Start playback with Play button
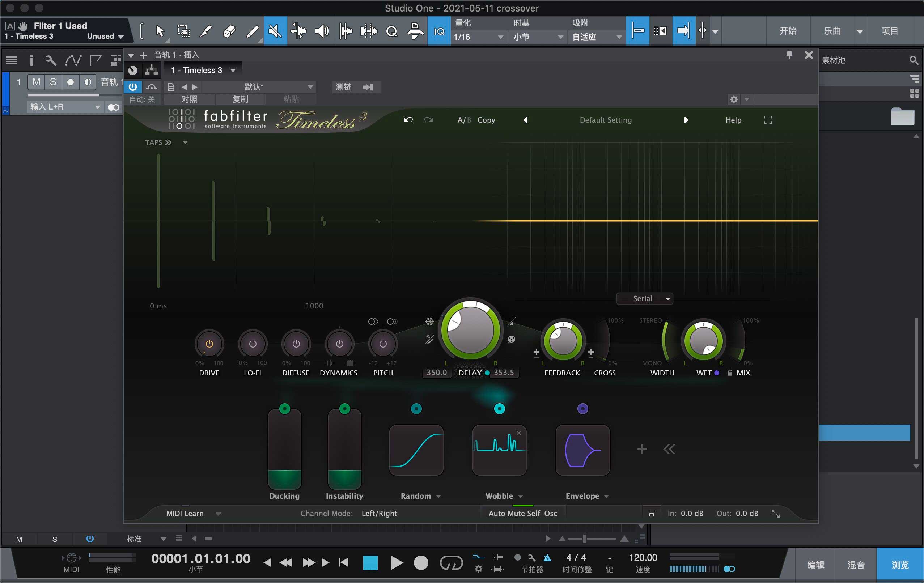This screenshot has width=924, height=583. [x=397, y=563]
